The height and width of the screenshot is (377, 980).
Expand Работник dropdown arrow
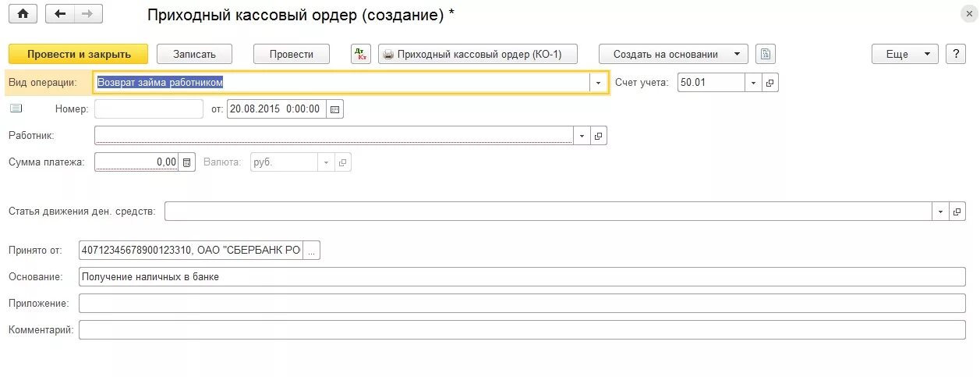(x=582, y=136)
